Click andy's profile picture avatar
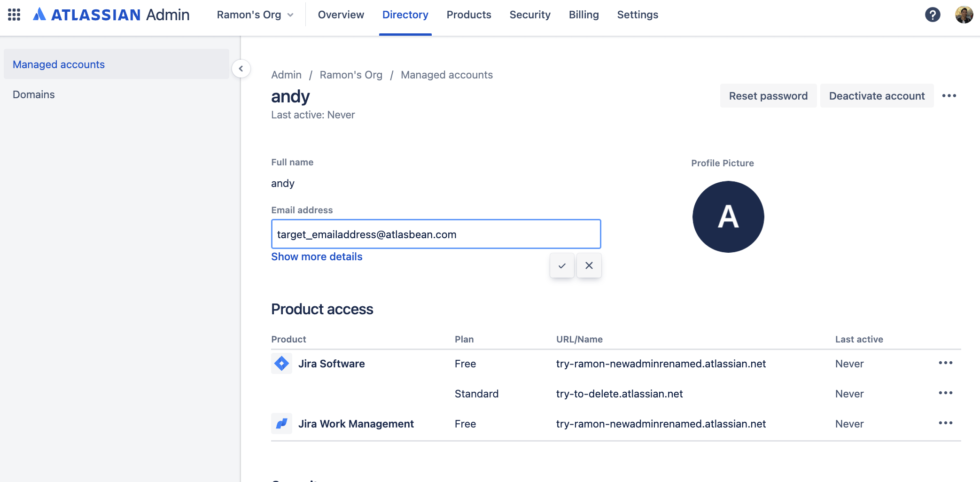980x482 pixels. tap(728, 217)
